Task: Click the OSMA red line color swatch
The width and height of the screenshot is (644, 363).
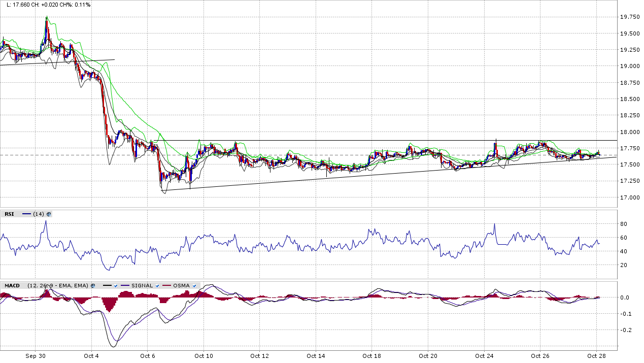Action: (166, 286)
